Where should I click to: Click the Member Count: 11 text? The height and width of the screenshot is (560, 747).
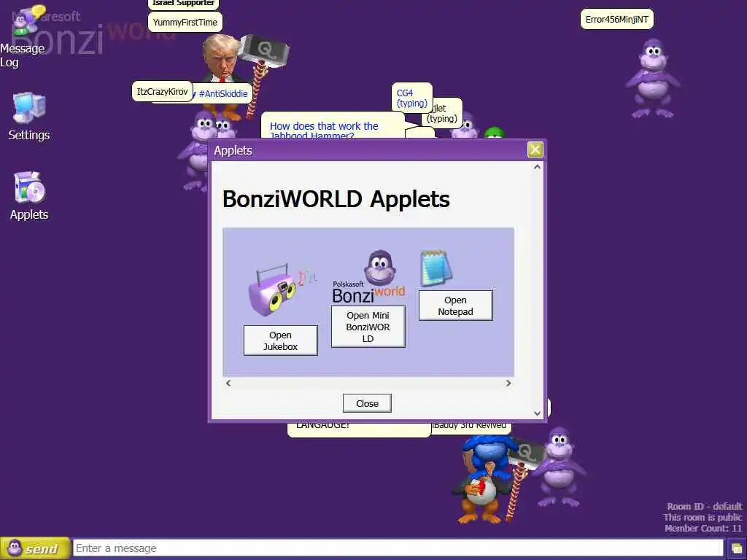(703, 528)
